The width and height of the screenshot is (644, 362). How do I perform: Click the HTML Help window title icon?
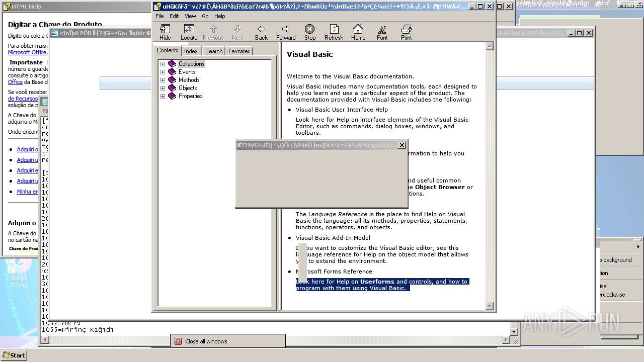coord(7,7)
